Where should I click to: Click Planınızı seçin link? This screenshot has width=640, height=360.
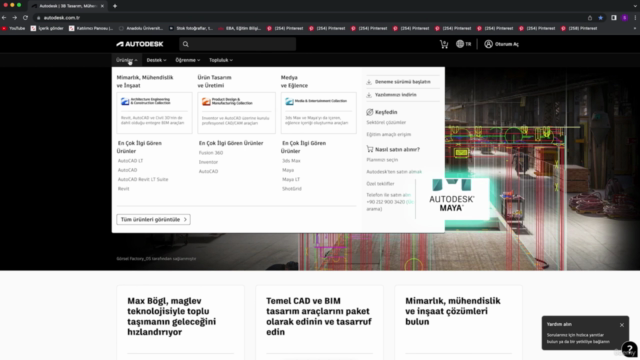point(382,160)
